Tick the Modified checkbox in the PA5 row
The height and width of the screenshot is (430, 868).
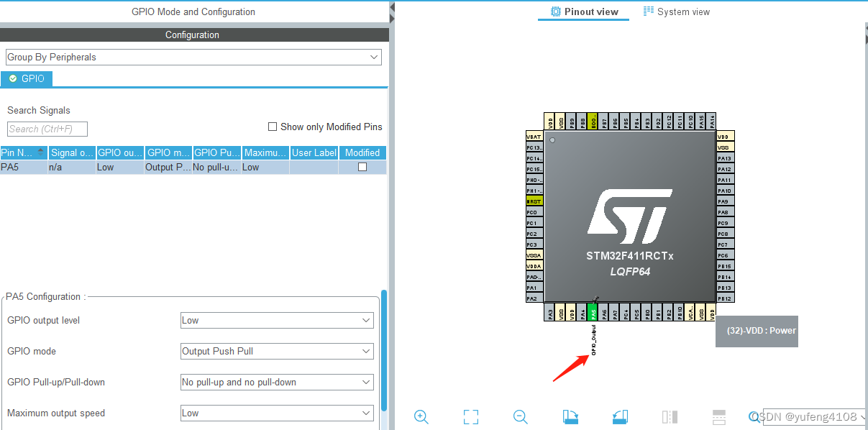362,167
